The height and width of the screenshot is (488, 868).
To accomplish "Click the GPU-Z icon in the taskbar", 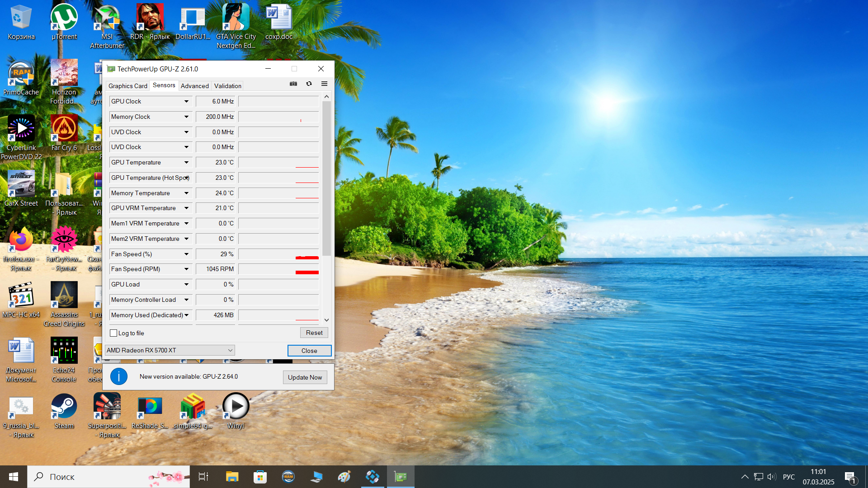I will click(401, 476).
